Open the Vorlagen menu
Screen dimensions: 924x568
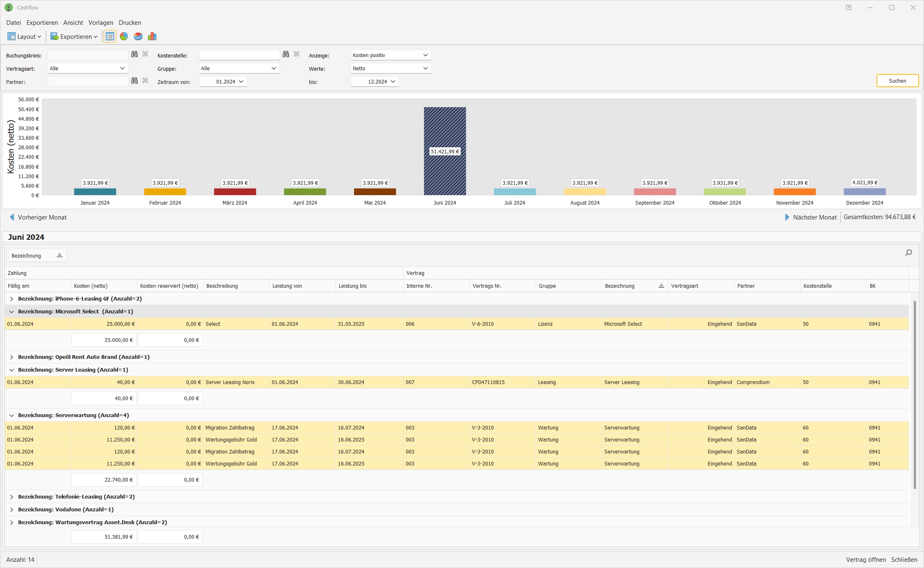click(101, 23)
